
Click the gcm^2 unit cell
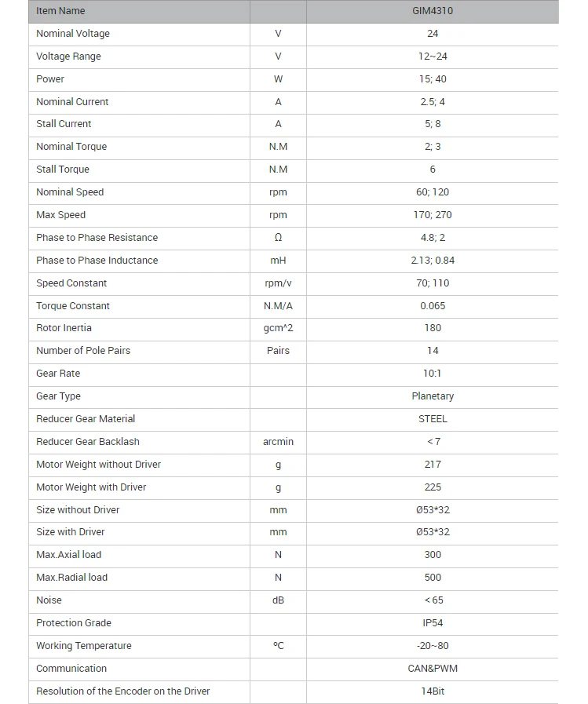(278, 328)
